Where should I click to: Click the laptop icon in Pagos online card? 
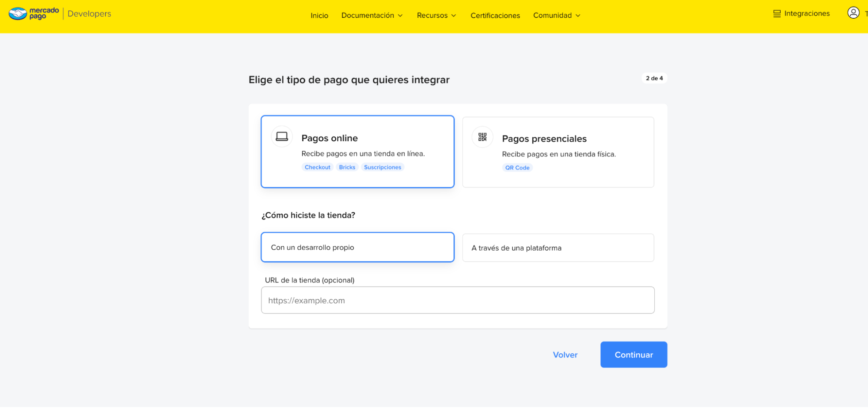tap(282, 136)
